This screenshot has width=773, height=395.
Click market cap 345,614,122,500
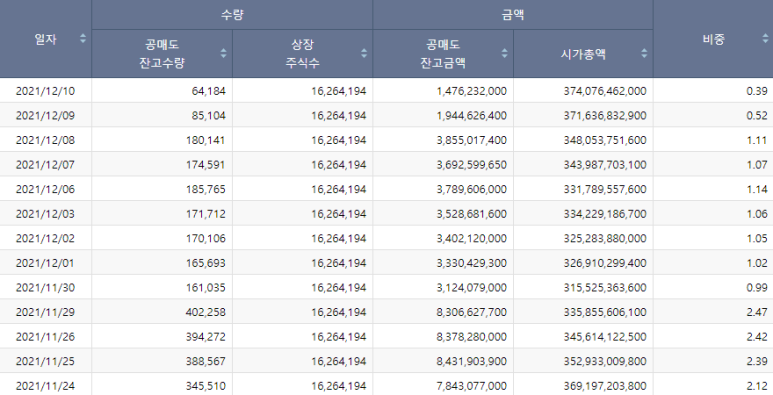pyautogui.click(x=605, y=337)
